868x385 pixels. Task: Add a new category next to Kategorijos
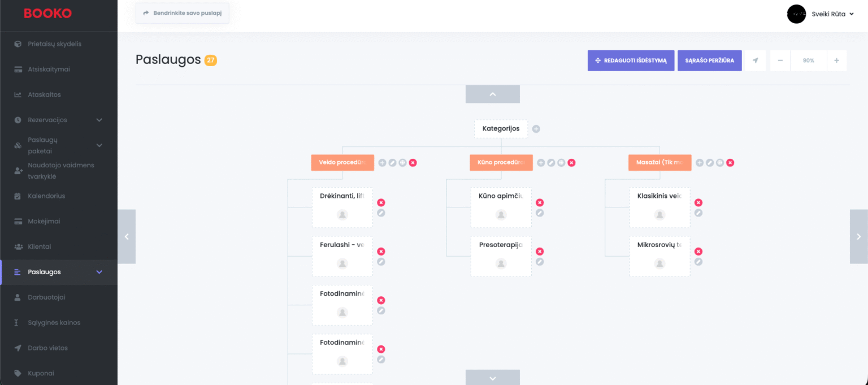(x=536, y=129)
